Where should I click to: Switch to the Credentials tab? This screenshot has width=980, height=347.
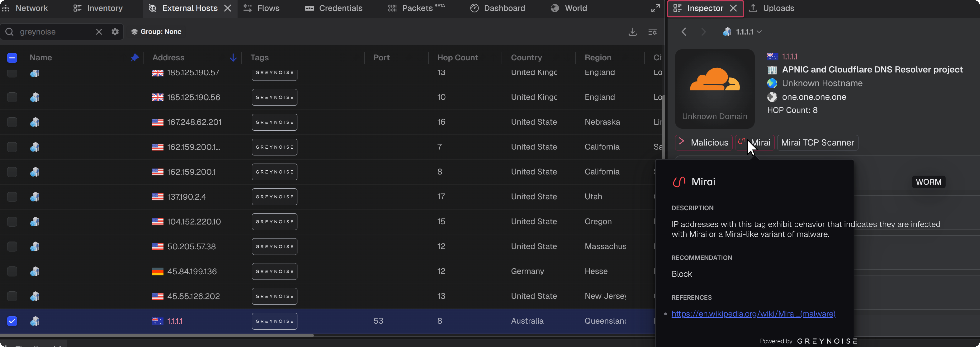pos(334,8)
